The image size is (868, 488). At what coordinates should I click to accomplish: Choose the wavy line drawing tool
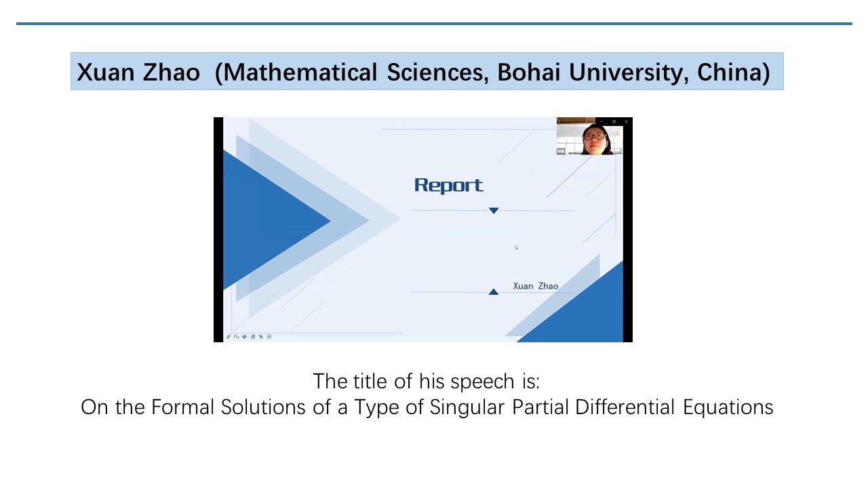237,337
